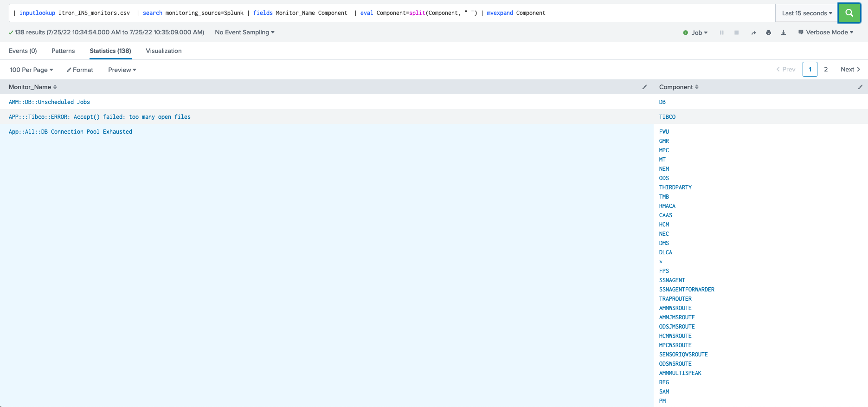
Task: Share the search job
Action: point(753,32)
